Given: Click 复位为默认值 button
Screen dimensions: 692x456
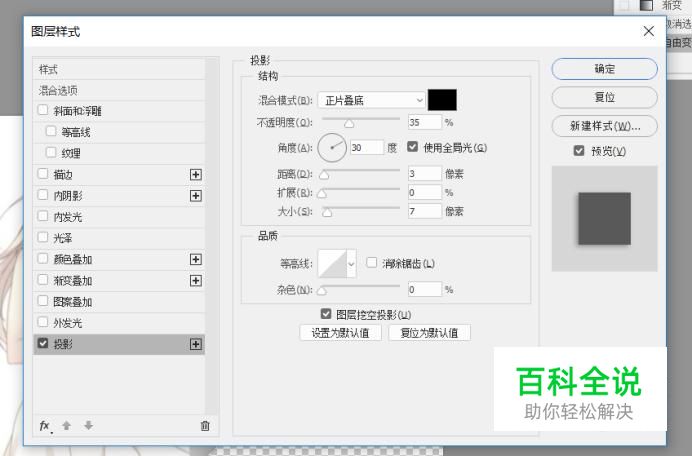Looking at the screenshot, I should 429,333.
